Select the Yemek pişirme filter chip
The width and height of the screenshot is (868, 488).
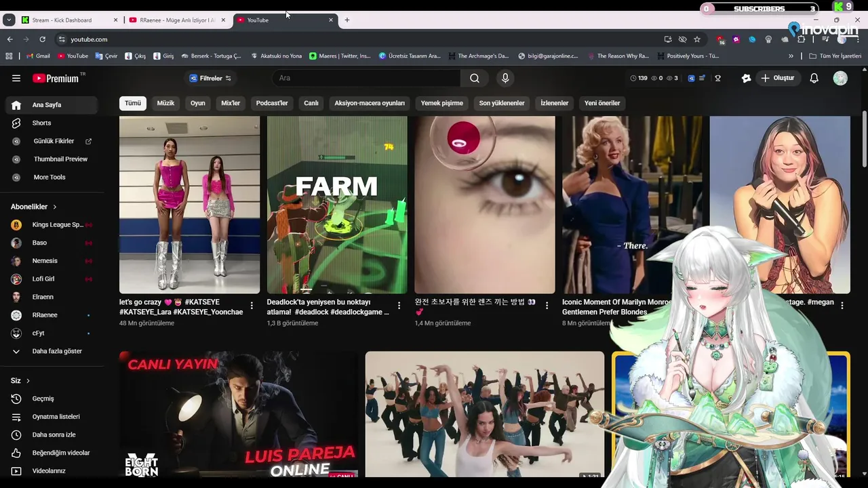tap(442, 103)
